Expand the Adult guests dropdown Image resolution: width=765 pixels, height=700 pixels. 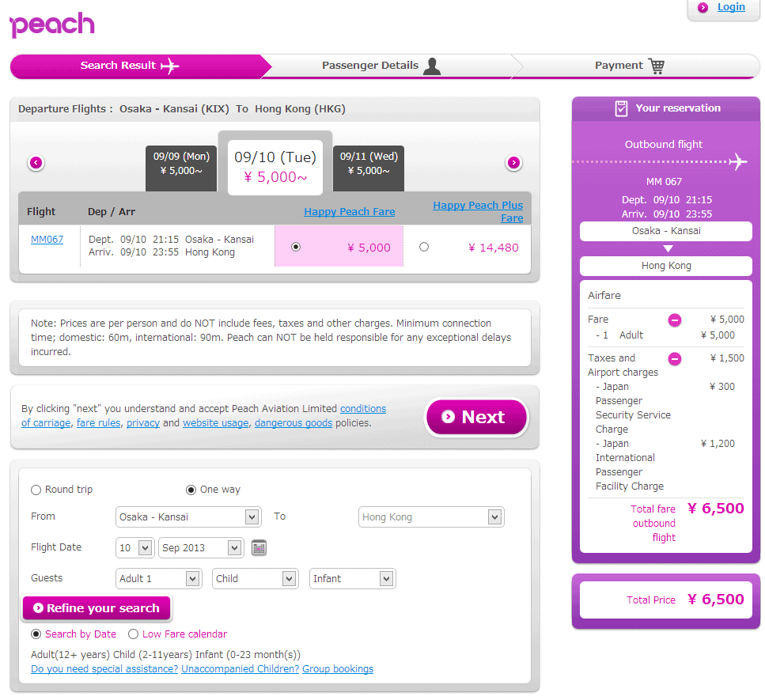[x=158, y=578]
